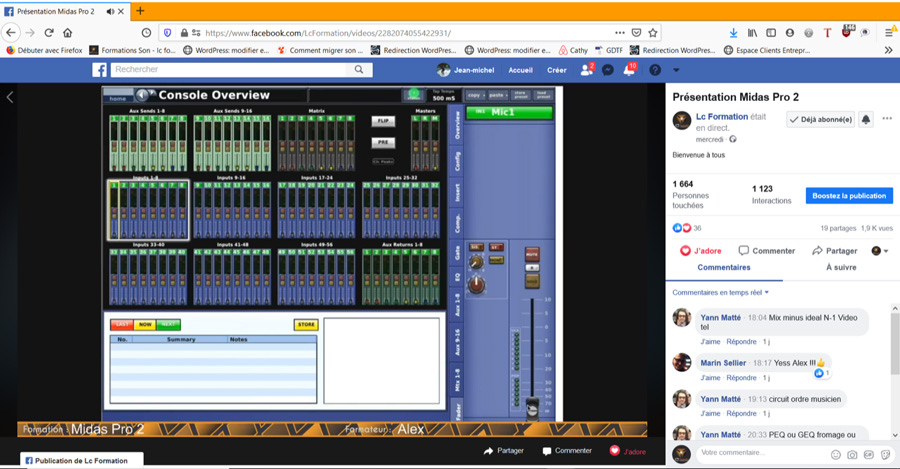Add a GIF to the comment
The width and height of the screenshot is (900, 469).
click(869, 455)
